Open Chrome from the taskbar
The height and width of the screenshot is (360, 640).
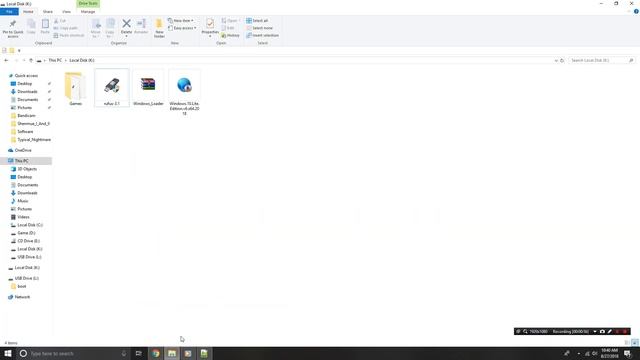(156, 353)
